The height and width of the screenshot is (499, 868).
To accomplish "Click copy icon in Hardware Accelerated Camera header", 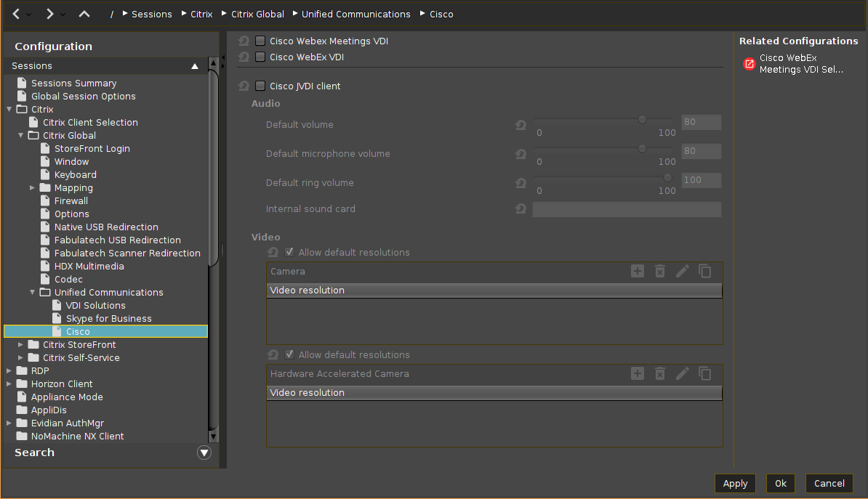I will click(705, 374).
